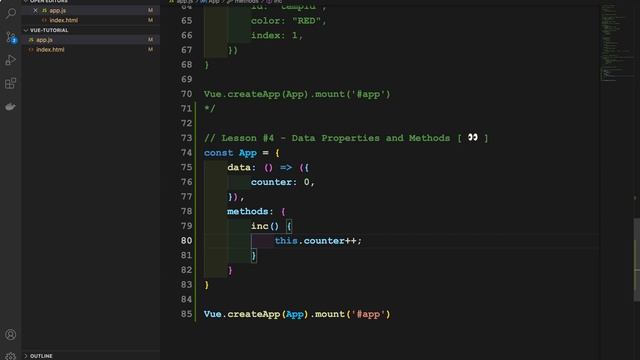Click line number 80 in gutter
This screenshot has height=360, width=640.
click(186, 241)
